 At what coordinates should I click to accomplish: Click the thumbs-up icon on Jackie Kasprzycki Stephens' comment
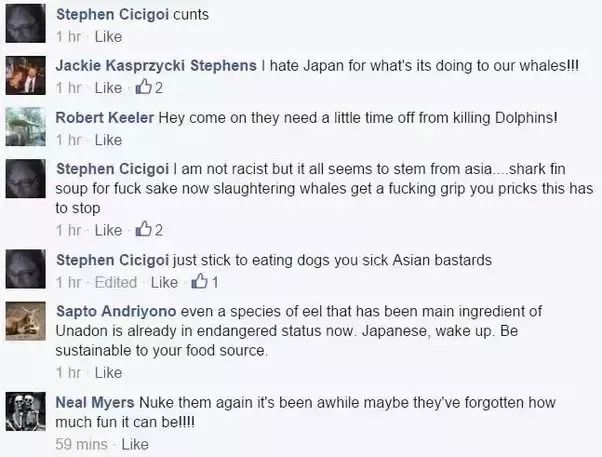coord(144,87)
